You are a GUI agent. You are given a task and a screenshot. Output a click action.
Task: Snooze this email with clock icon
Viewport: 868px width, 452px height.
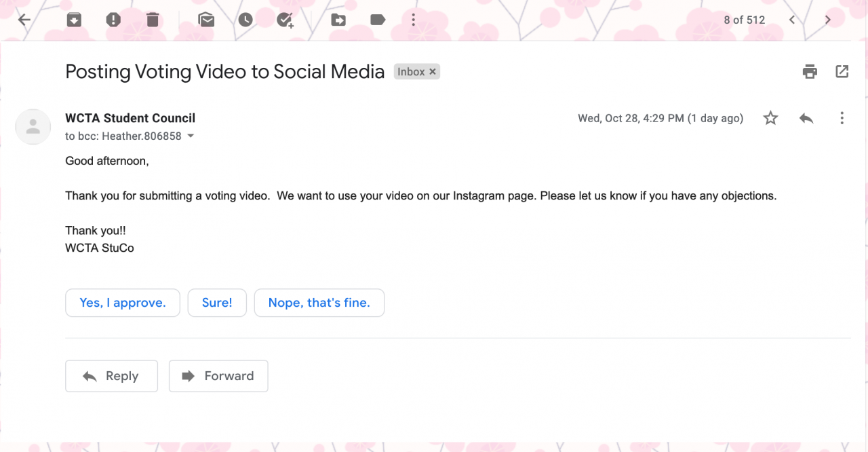[245, 20]
